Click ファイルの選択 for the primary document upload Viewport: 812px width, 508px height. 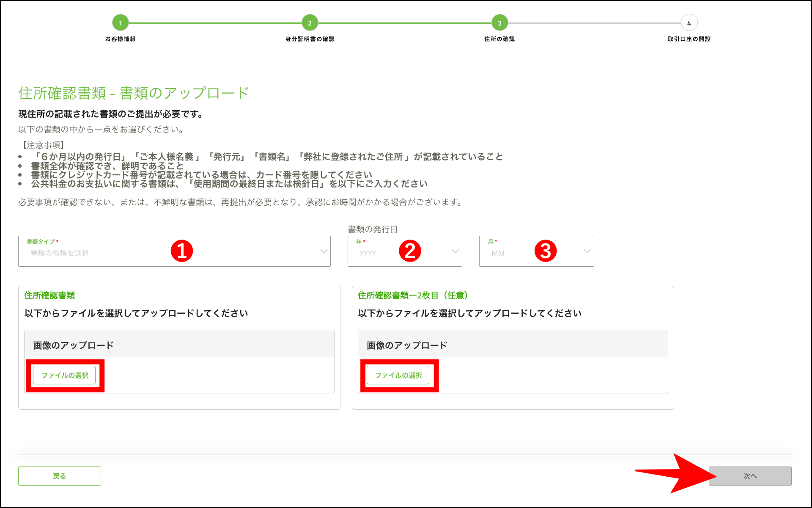pos(64,375)
